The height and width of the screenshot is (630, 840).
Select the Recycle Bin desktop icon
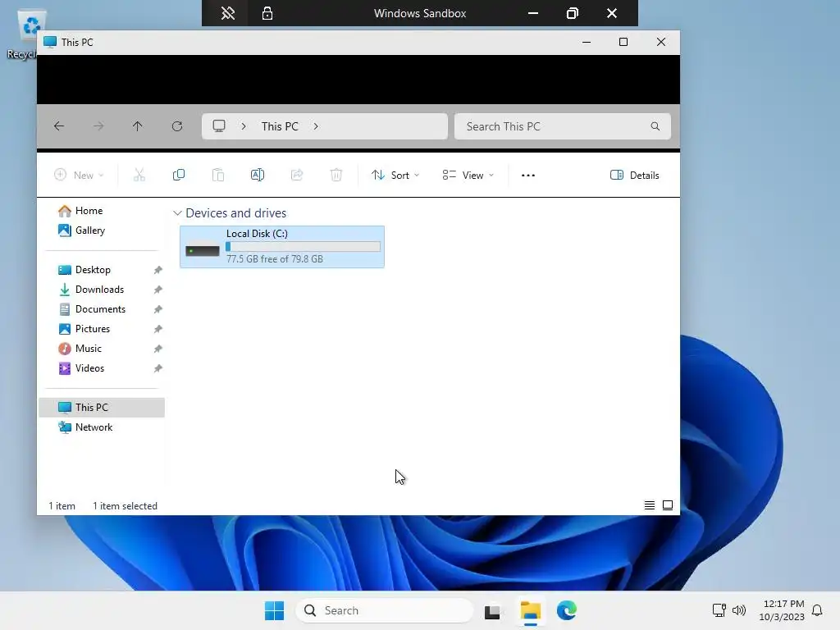click(22, 34)
